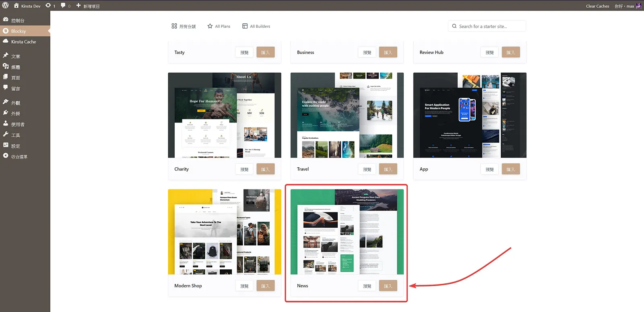This screenshot has width=644, height=312.
Task: Click the grid icon beside 所有分類
Action: click(x=174, y=26)
